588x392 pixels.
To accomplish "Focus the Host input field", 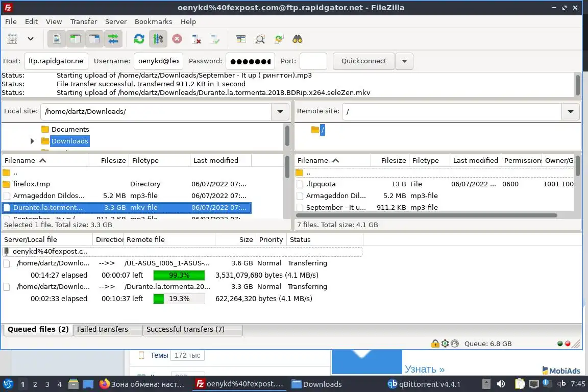I will [56, 61].
